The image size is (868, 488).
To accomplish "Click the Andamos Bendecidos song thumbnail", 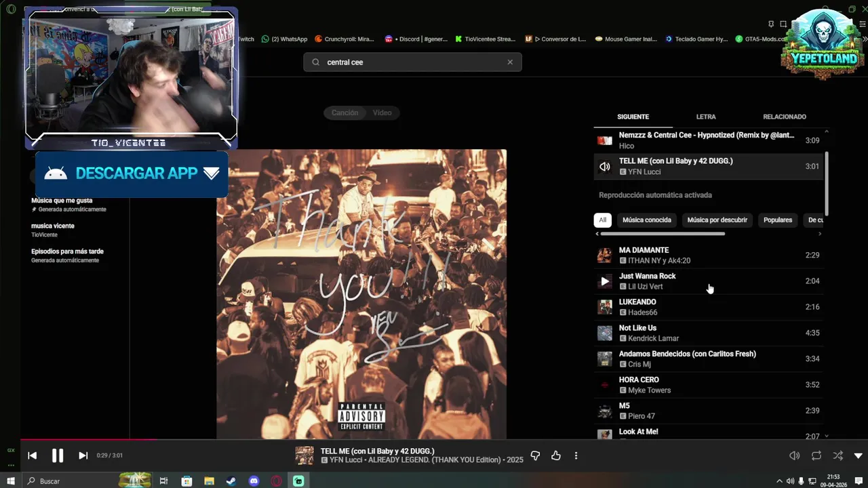I will 604,359.
